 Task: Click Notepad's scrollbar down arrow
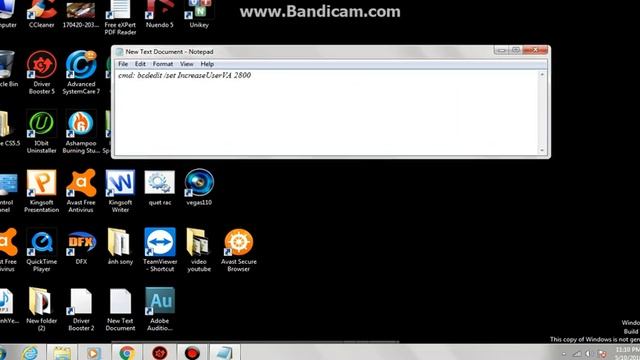pos(542,150)
